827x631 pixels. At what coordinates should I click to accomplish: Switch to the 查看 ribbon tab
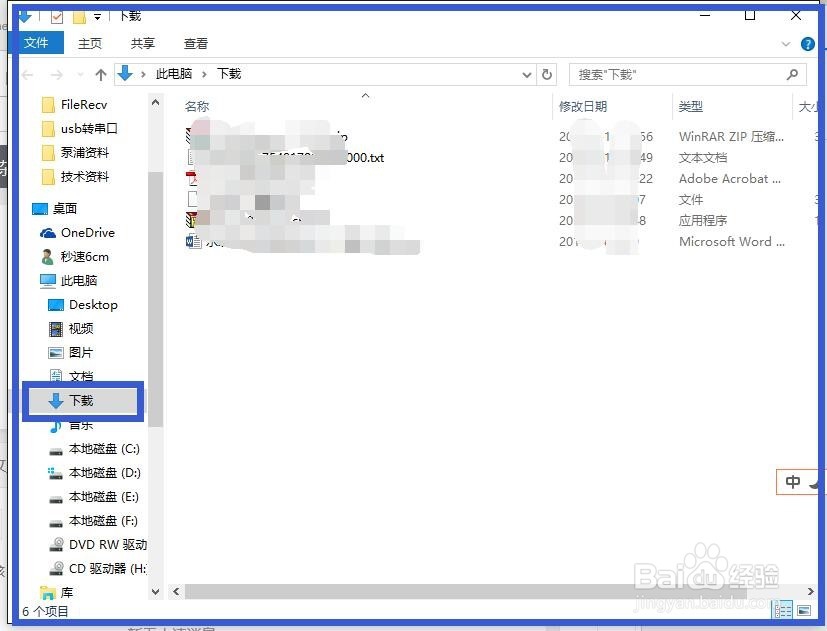[x=195, y=43]
